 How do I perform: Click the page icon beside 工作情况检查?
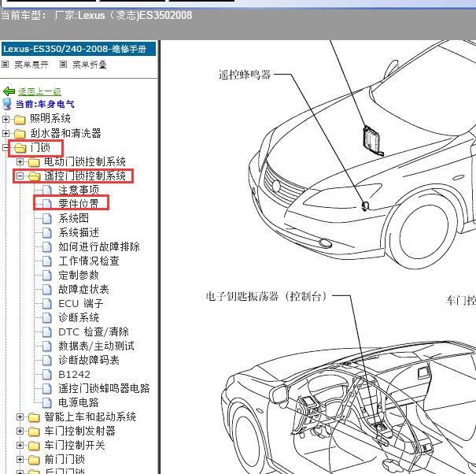click(46, 261)
